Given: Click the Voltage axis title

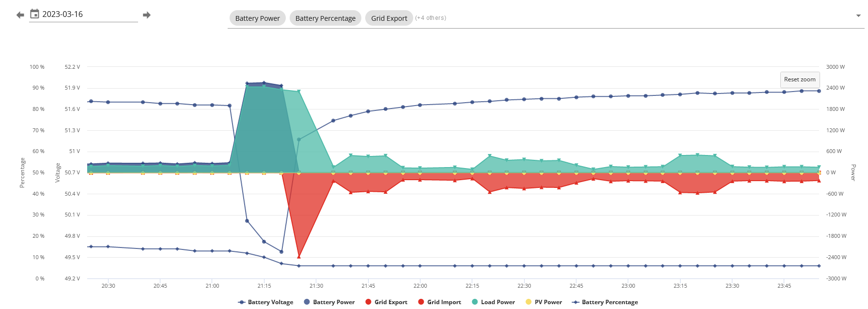Looking at the screenshot, I should click(58, 172).
